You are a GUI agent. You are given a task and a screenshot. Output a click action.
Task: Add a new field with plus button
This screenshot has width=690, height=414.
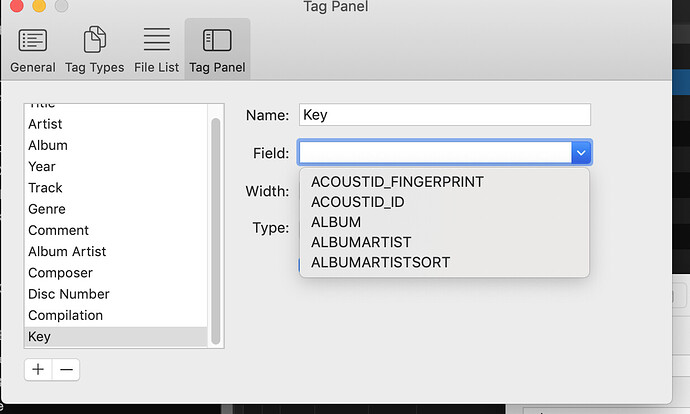[x=38, y=369]
